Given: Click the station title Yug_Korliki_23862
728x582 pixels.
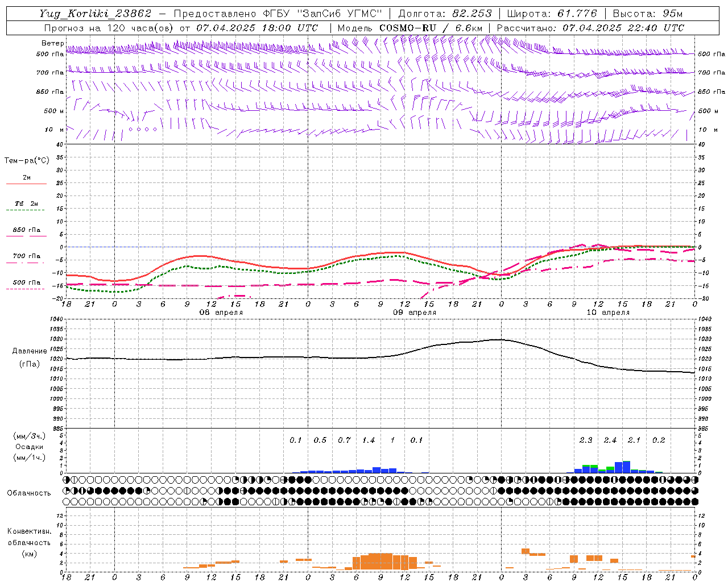Looking at the screenshot, I should pyautogui.click(x=95, y=14).
